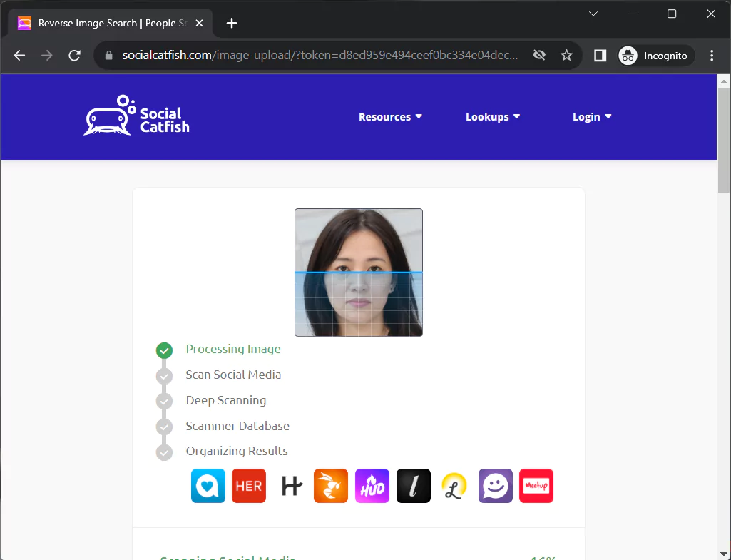Open the Lookups dropdown menu
The height and width of the screenshot is (560, 731).
492,116
